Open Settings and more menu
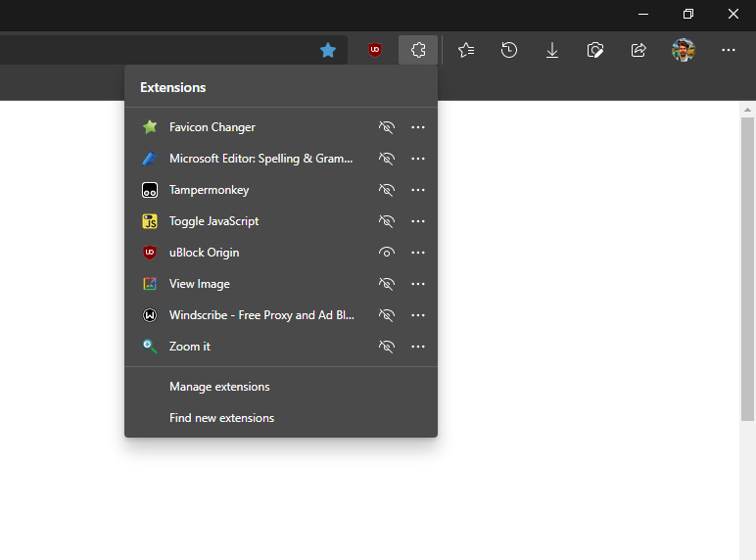756x560 pixels. click(728, 50)
